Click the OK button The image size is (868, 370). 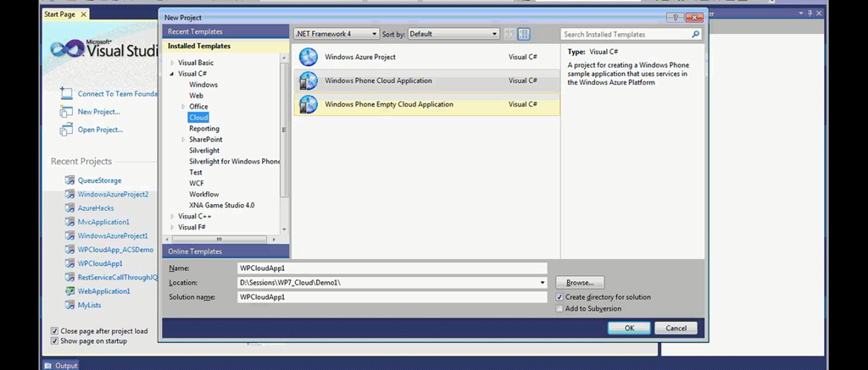[x=629, y=328]
